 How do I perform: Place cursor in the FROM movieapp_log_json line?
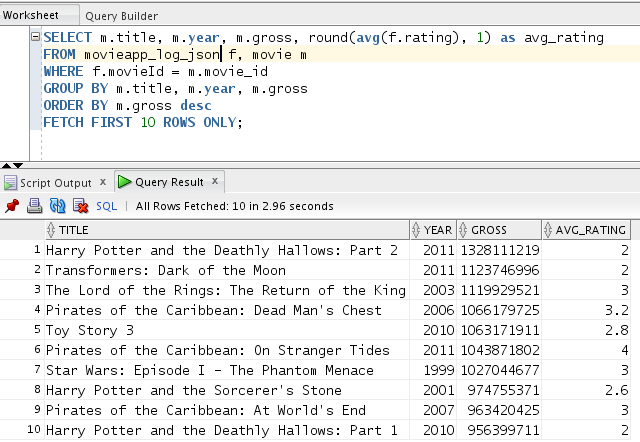(175, 54)
